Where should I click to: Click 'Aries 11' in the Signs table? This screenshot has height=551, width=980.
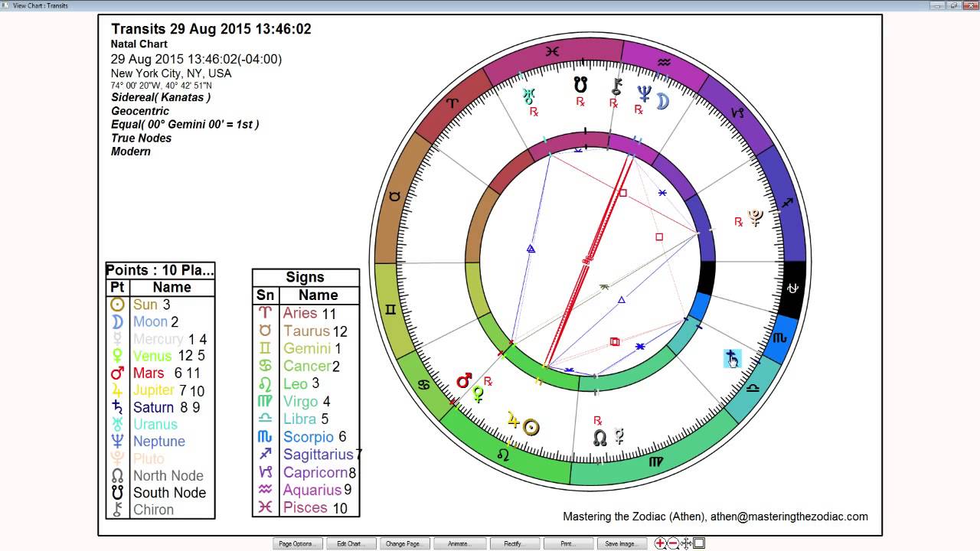point(310,313)
